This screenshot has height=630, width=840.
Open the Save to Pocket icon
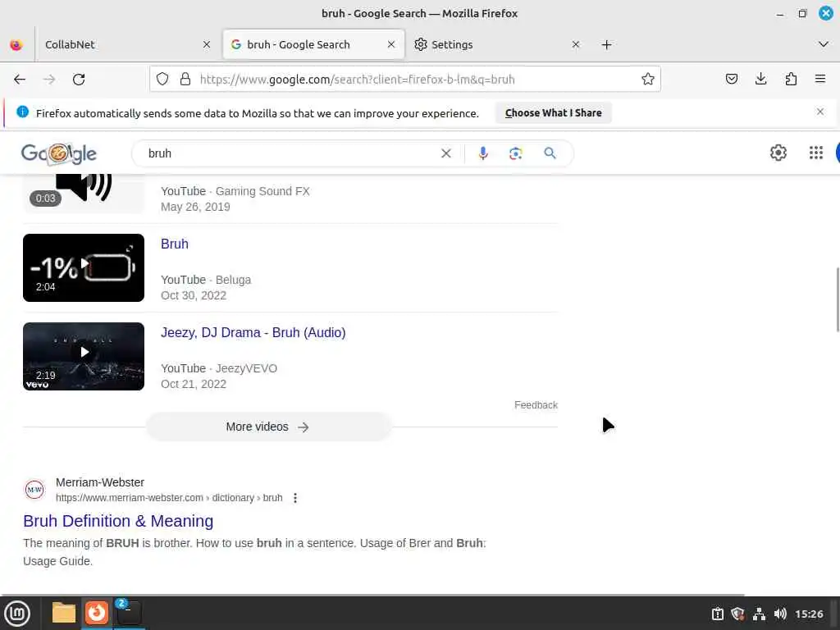point(731,80)
